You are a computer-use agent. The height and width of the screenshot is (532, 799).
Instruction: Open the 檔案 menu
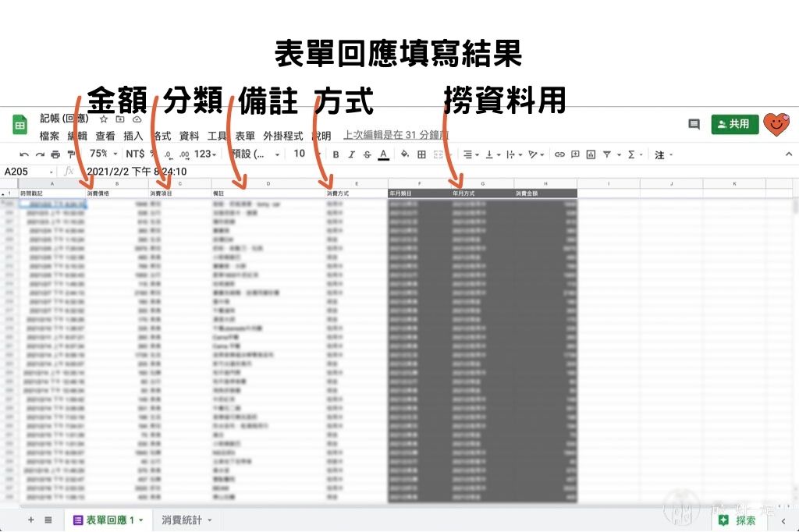pos(49,136)
